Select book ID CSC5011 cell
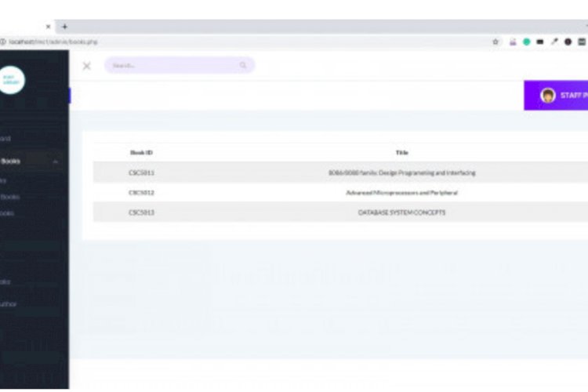Screen dimensions: 588x392 click(141, 173)
